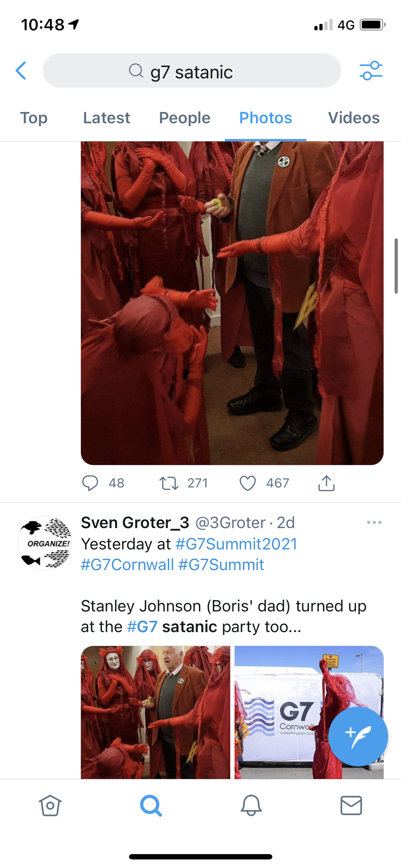Open the #G7Cornwall hashtag link

click(127, 565)
